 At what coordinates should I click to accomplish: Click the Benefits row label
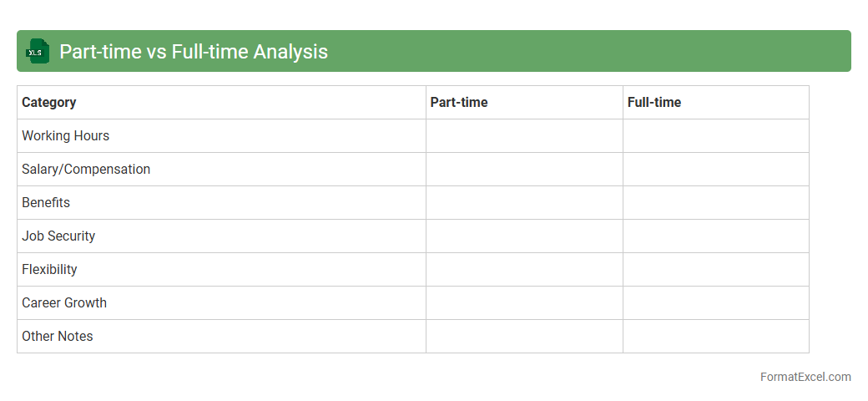(x=46, y=203)
